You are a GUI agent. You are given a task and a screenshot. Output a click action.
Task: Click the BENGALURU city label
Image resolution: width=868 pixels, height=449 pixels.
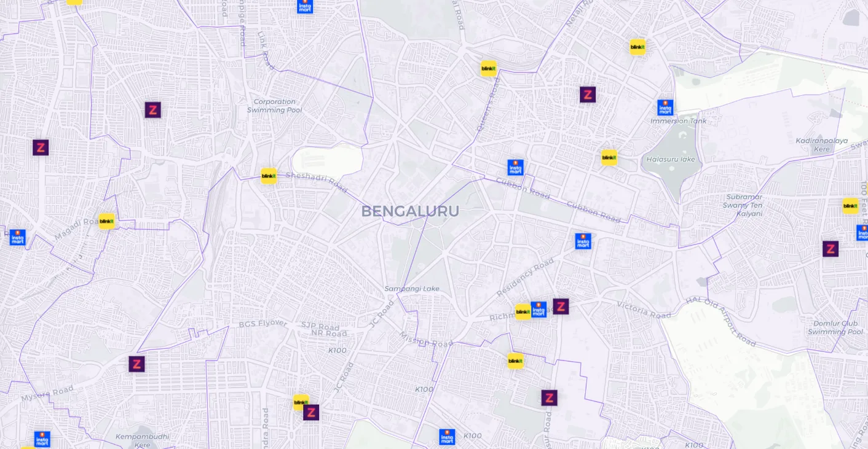410,211
